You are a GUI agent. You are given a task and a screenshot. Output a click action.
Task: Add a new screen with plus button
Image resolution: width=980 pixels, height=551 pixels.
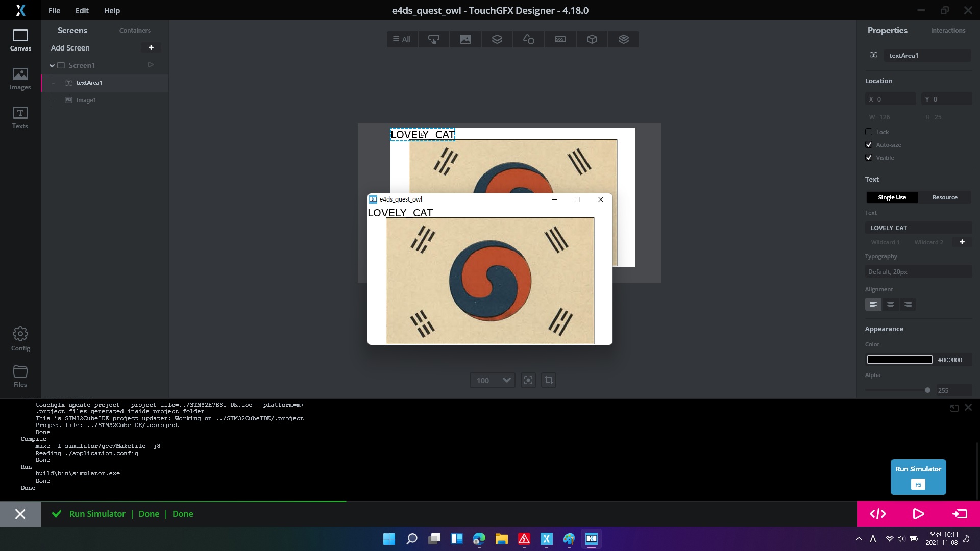[151, 47]
